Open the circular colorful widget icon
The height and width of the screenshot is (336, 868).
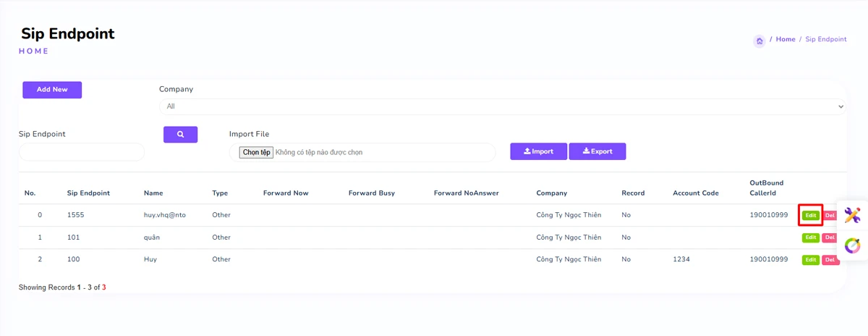852,245
